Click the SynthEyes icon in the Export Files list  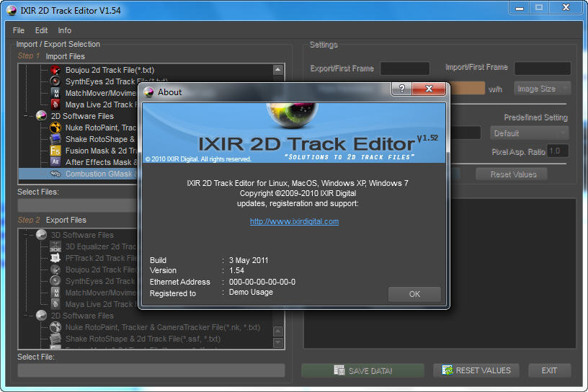tap(55, 281)
